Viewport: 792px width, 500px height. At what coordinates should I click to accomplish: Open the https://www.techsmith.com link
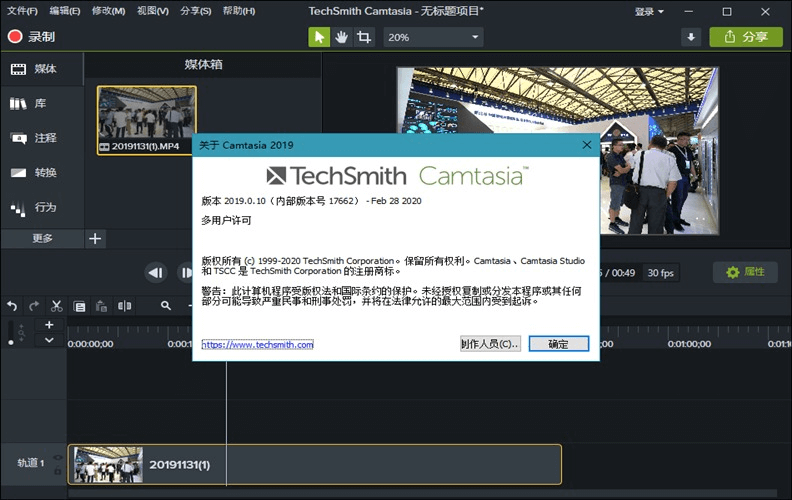[x=258, y=344]
